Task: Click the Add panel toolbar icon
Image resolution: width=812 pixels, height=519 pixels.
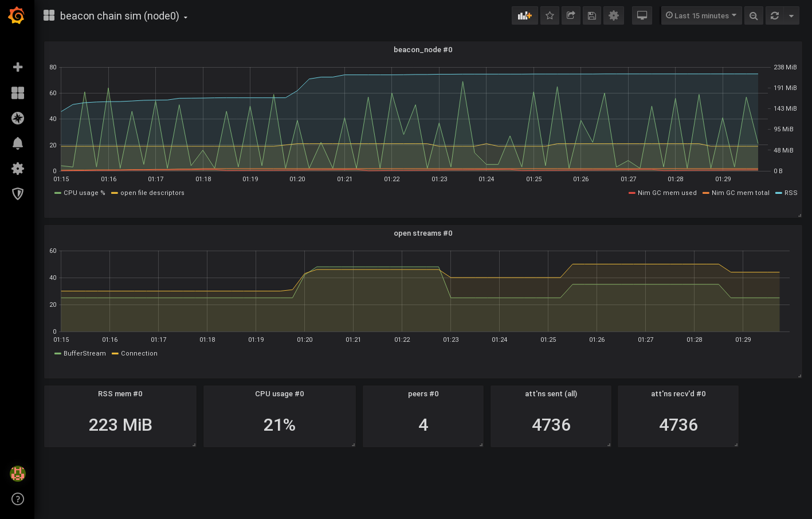Action: (x=525, y=15)
